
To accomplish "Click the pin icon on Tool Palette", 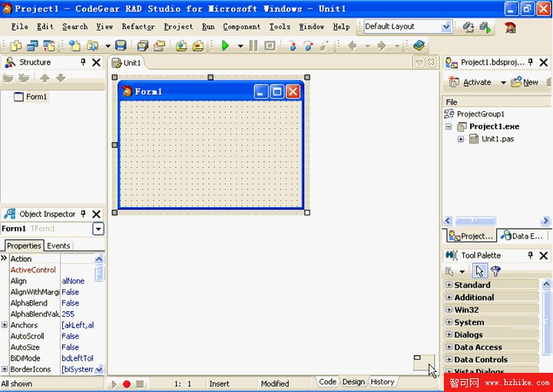I will point(531,255).
